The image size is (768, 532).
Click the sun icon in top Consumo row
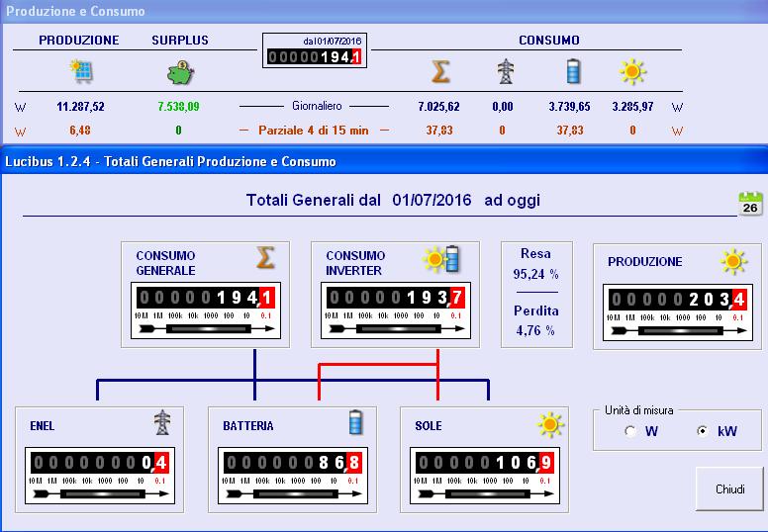click(632, 72)
